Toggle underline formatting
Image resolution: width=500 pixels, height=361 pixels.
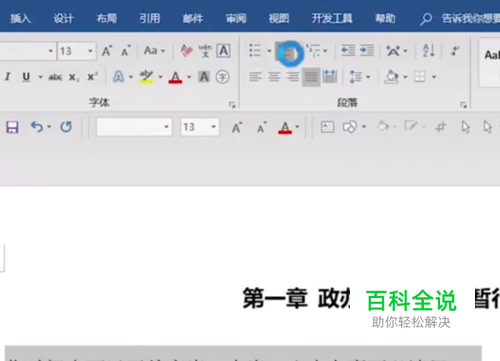[26, 77]
